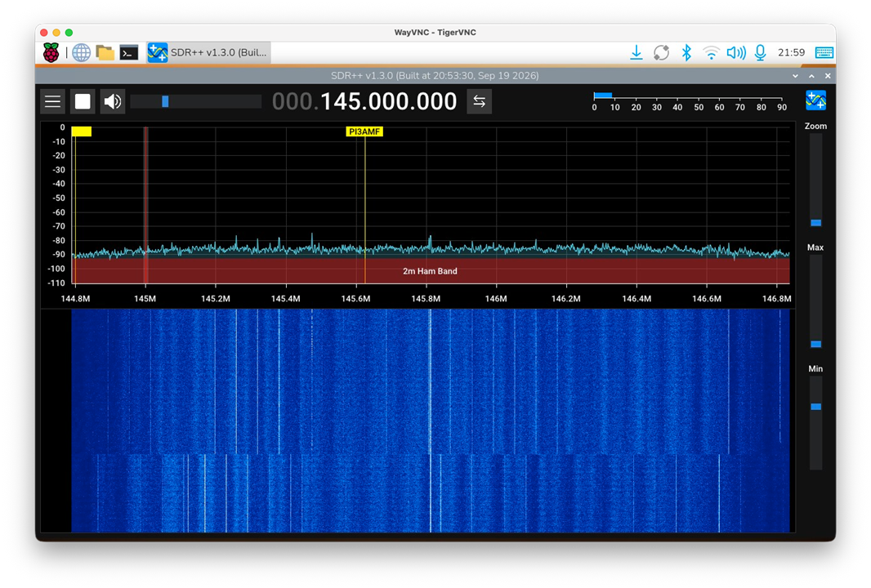Click the SDR++ title bar dropdown chevron
Image resolution: width=871 pixels, height=588 pixels.
[x=796, y=76]
